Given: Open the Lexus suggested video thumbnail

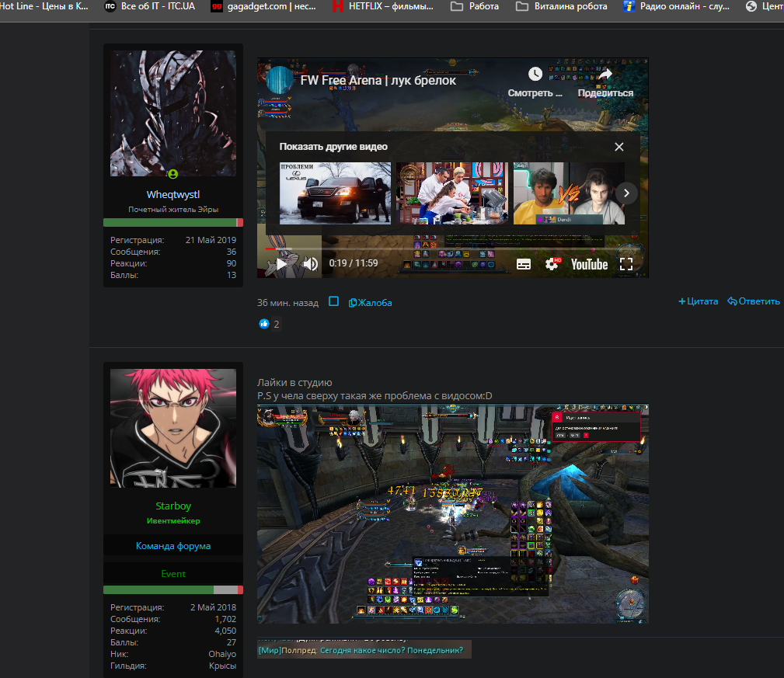Looking at the screenshot, I should (x=335, y=193).
